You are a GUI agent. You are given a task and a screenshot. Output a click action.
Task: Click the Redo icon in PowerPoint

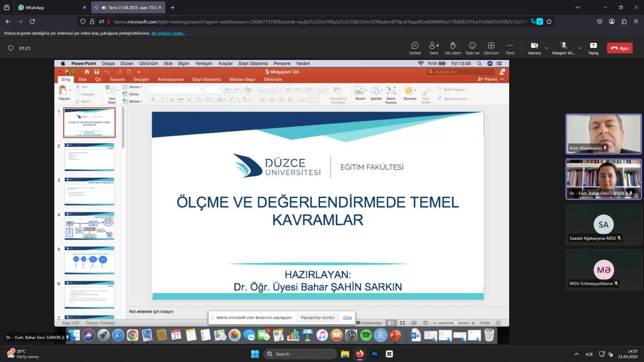(x=119, y=72)
